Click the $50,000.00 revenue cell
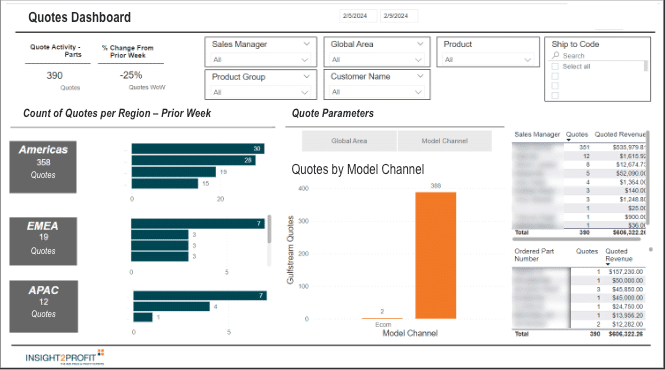The image size is (665, 370). pyautogui.click(x=627, y=280)
